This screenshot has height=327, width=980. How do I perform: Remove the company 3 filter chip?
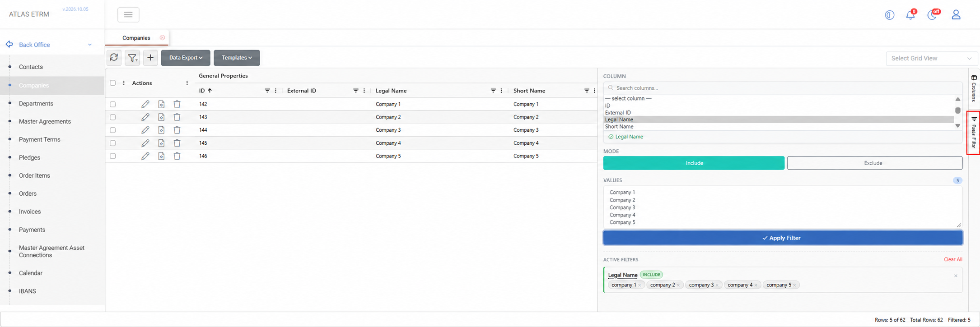pyautogui.click(x=717, y=285)
